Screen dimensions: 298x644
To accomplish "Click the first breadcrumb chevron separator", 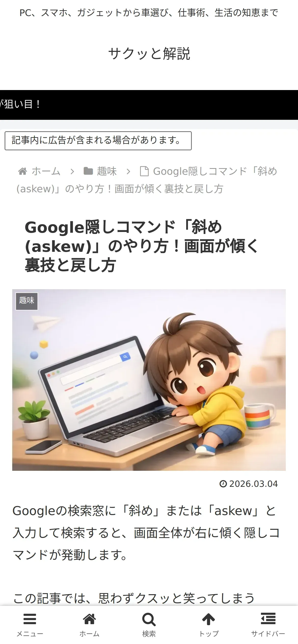I will [72, 172].
